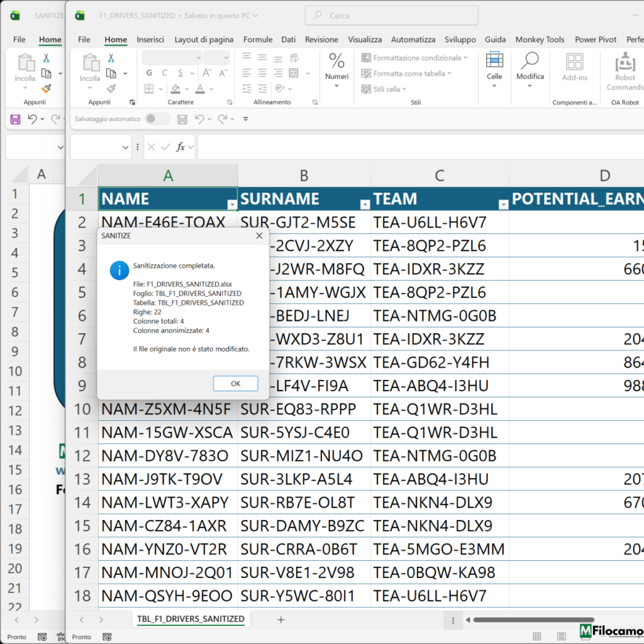
Task: Click the Modifica magnifier button
Action: pyautogui.click(x=530, y=70)
